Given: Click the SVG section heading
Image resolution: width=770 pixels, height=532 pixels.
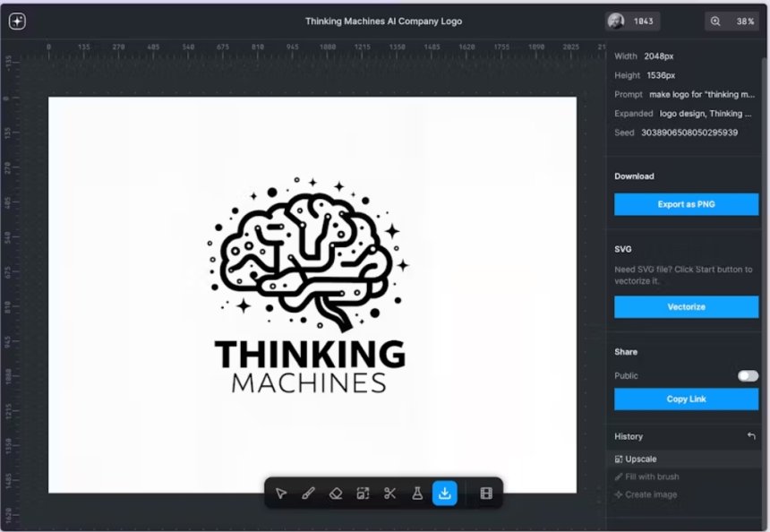Looking at the screenshot, I should pyautogui.click(x=622, y=249).
